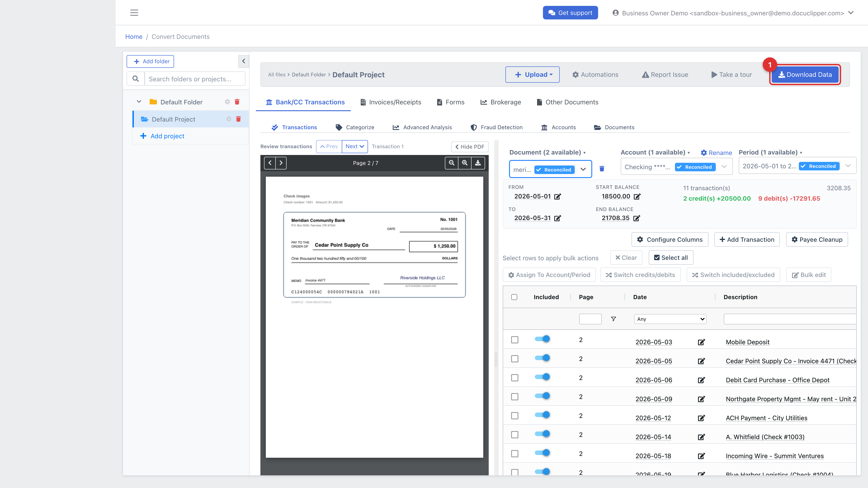Click Payee Cleanup button

[x=817, y=239]
